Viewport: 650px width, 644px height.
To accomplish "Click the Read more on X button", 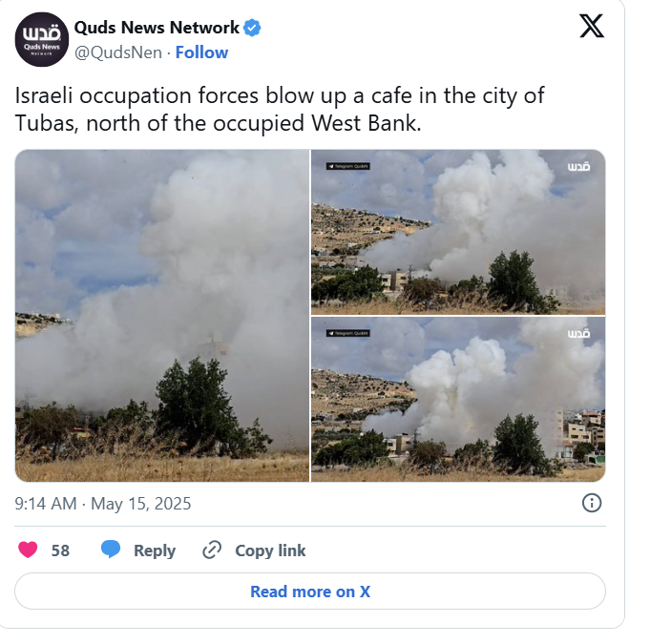I will tap(310, 592).
